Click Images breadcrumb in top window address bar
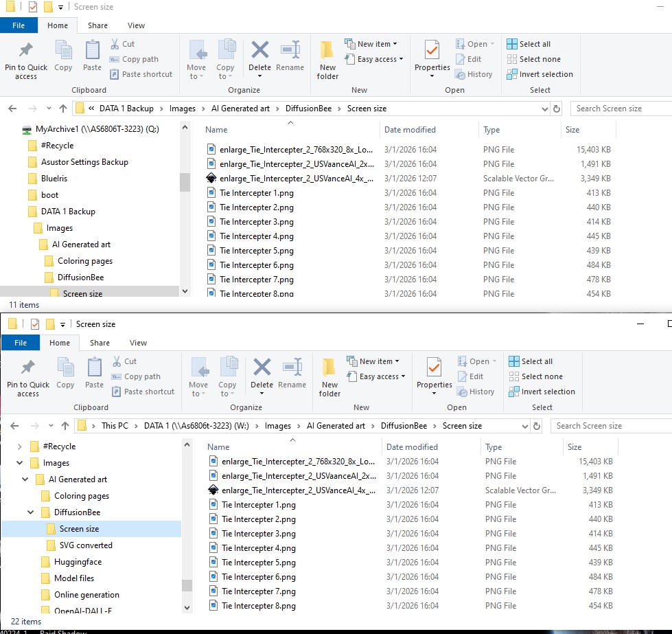 click(x=182, y=109)
